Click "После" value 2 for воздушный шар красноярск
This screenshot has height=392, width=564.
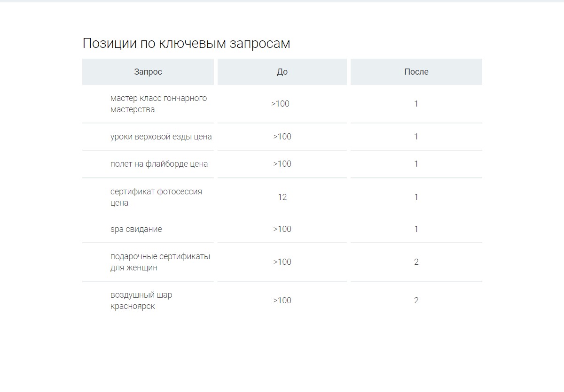(x=416, y=300)
